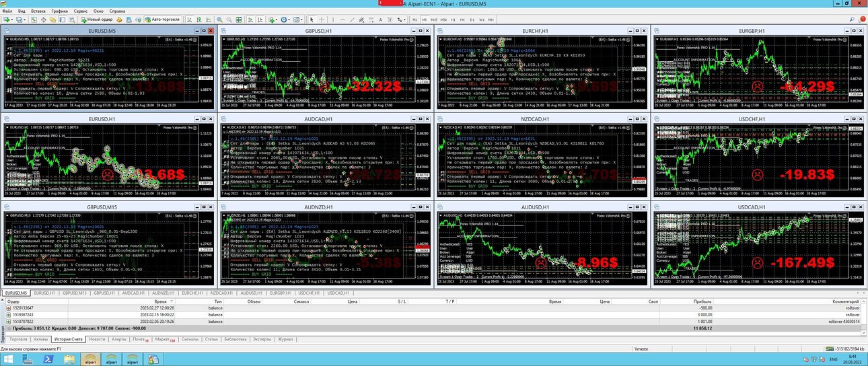This screenshot has width=868, height=366.
Task: Zoom out on the chart
Action: pos(229,20)
